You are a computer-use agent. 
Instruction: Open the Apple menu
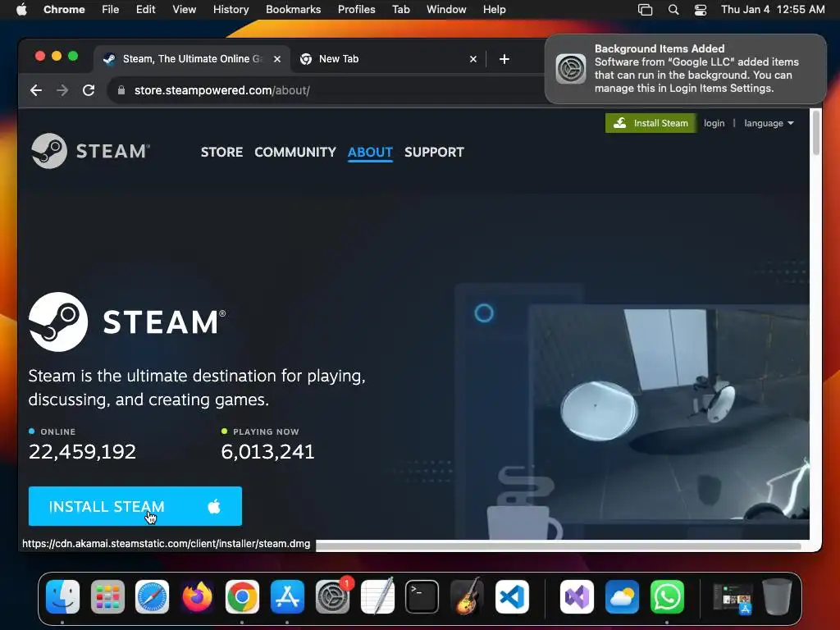click(21, 10)
